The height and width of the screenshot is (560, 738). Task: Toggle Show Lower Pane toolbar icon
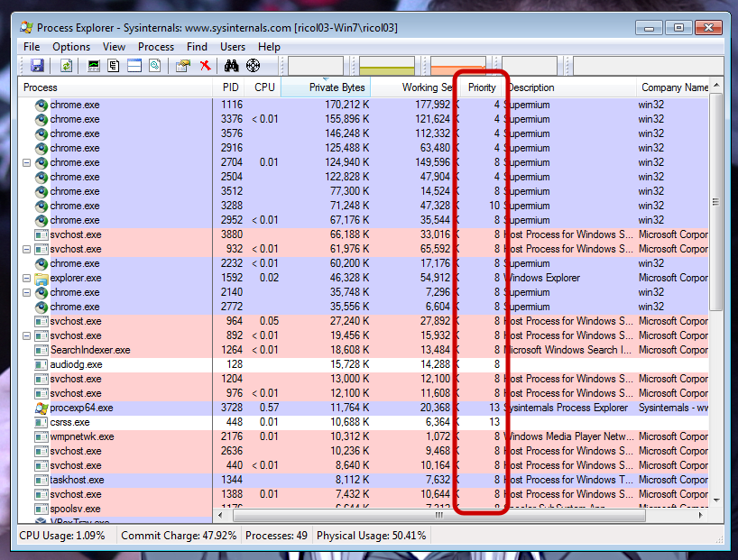coord(134,66)
